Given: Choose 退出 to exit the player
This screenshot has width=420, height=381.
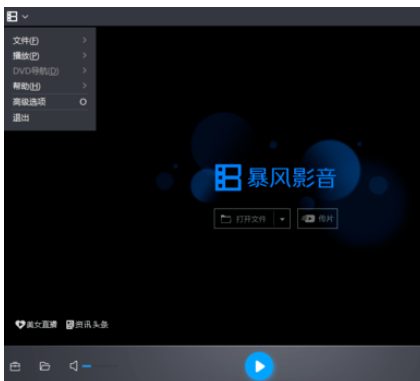Looking at the screenshot, I should (x=49, y=117).
